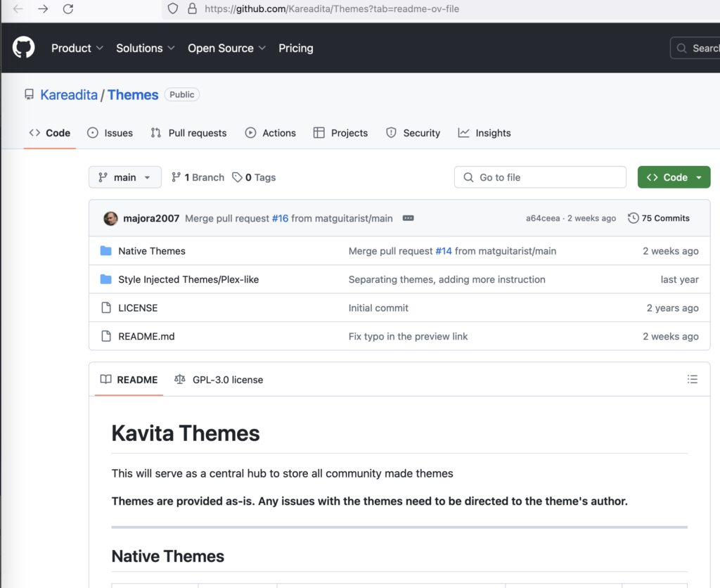
Task: View the 75 Commits history
Action: pyautogui.click(x=659, y=218)
